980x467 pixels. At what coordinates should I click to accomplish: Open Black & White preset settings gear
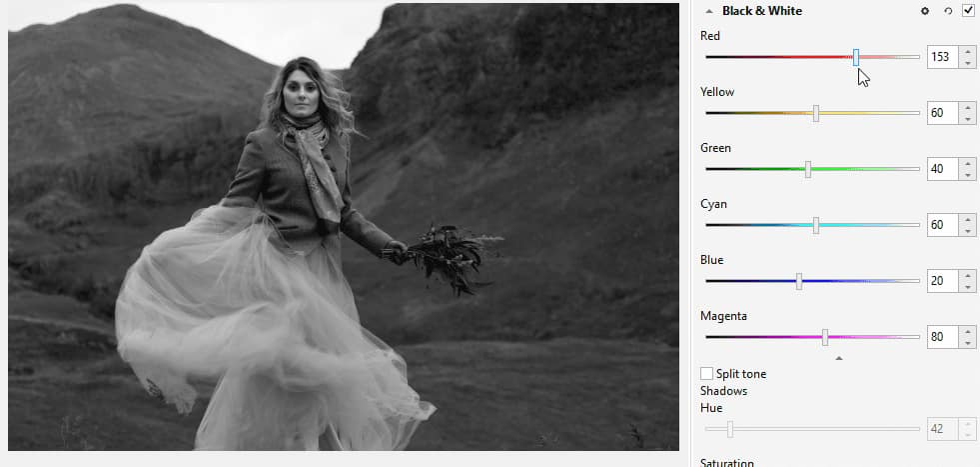click(x=925, y=11)
